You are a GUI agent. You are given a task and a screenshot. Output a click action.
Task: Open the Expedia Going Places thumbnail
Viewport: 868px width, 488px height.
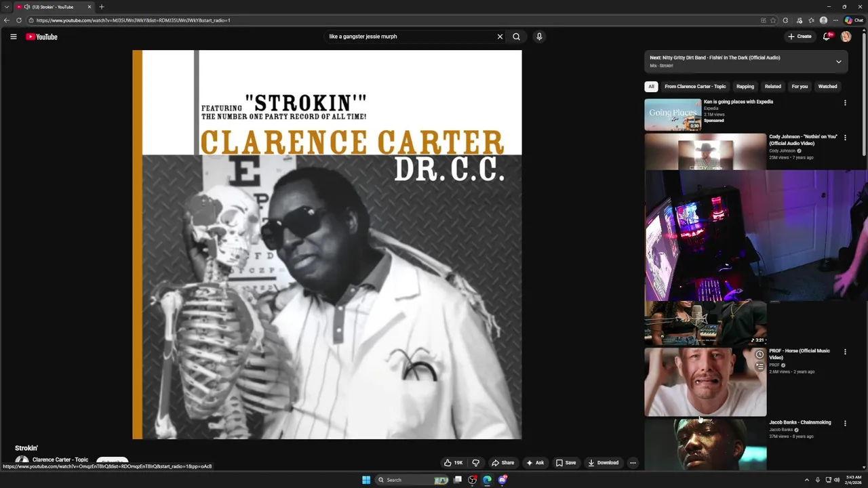tap(673, 115)
